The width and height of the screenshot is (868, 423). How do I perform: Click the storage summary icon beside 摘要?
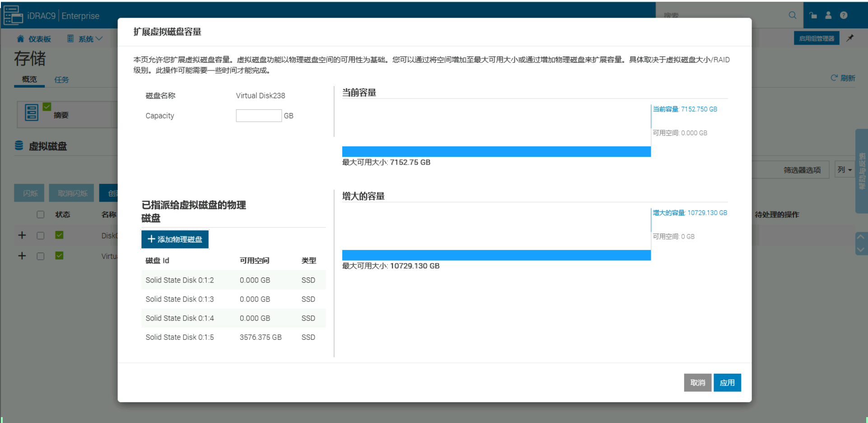[x=32, y=113]
